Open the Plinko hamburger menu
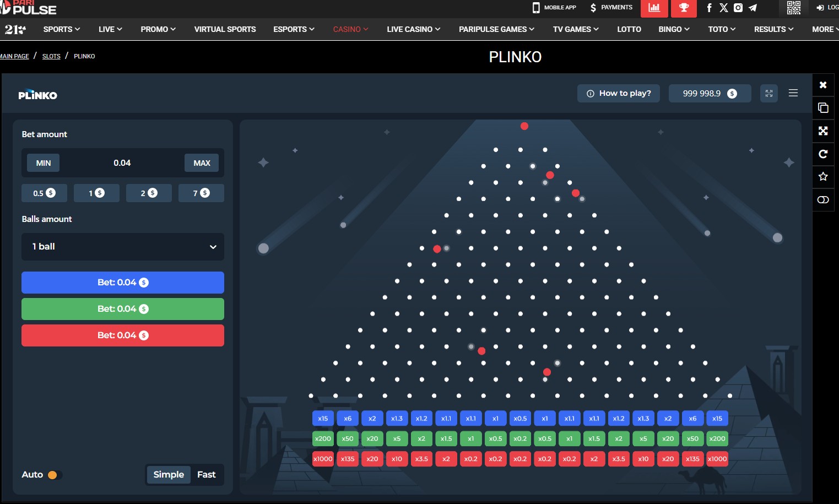Screen dimensions: 839x504 tap(793, 93)
